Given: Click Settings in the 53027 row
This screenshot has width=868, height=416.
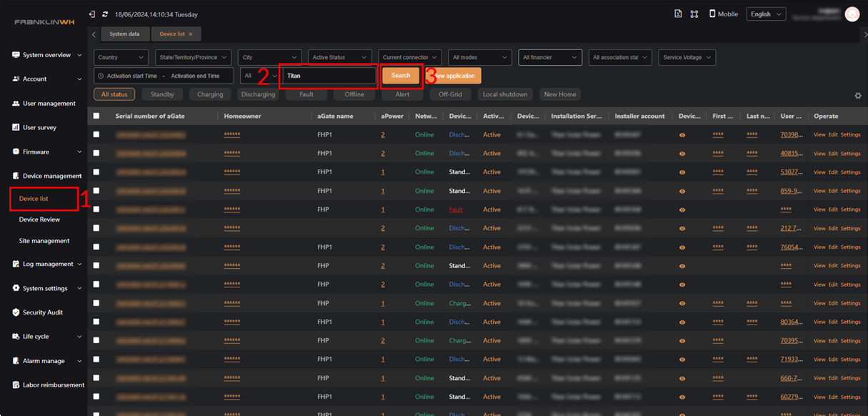Looking at the screenshot, I should [x=850, y=172].
